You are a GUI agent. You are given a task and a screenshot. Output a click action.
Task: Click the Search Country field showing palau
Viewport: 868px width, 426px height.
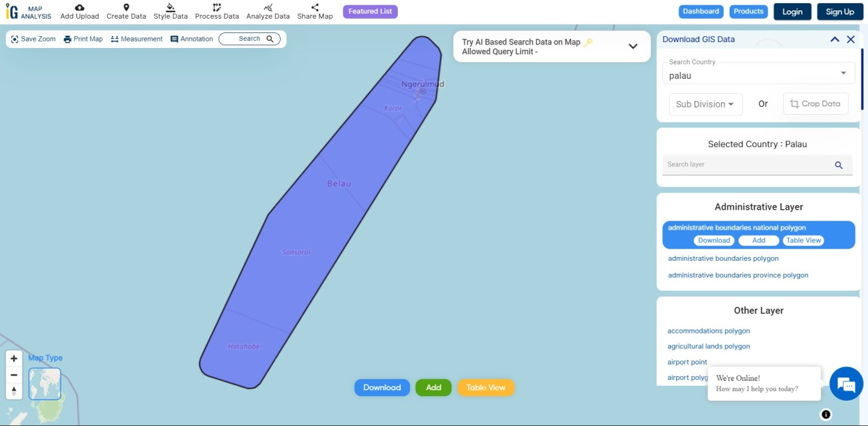[759, 73]
